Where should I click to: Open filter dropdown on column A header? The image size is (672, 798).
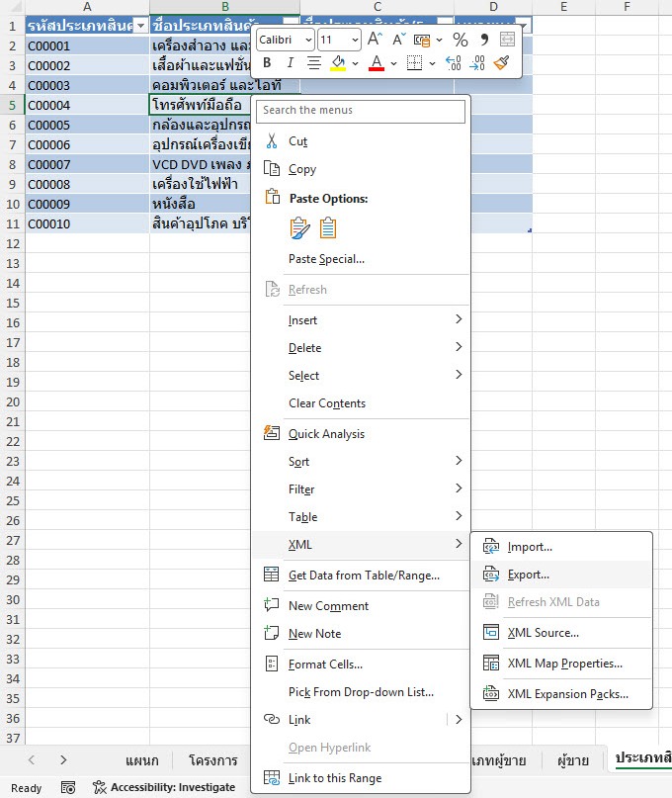[141, 26]
